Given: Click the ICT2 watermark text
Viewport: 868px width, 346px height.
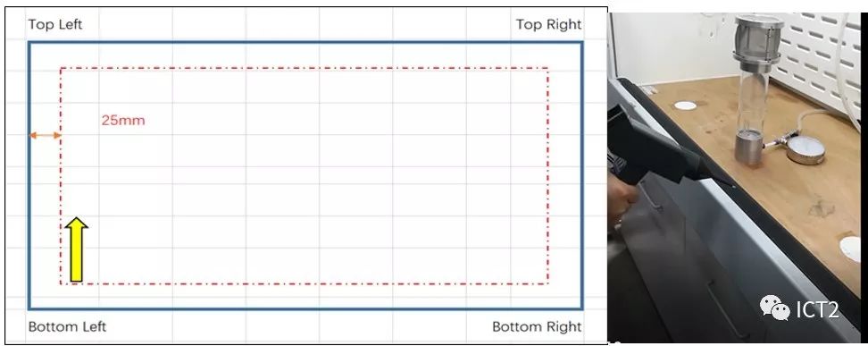Looking at the screenshot, I should click(817, 309).
